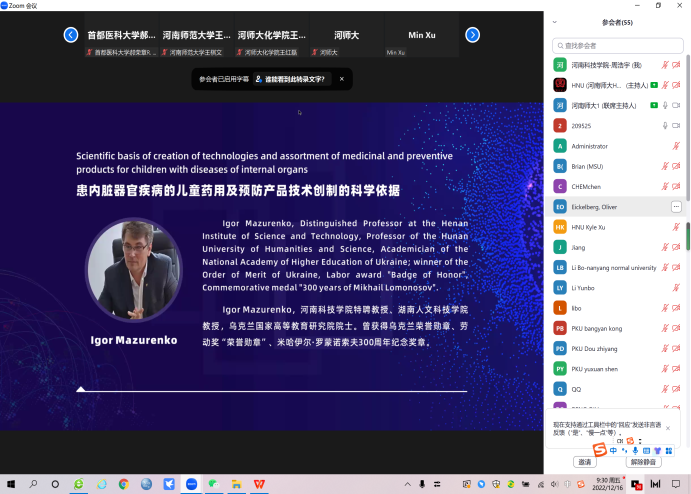This screenshot has width=691, height=494.
Task: Click Sogou input method S logo
Action: [x=599, y=451]
